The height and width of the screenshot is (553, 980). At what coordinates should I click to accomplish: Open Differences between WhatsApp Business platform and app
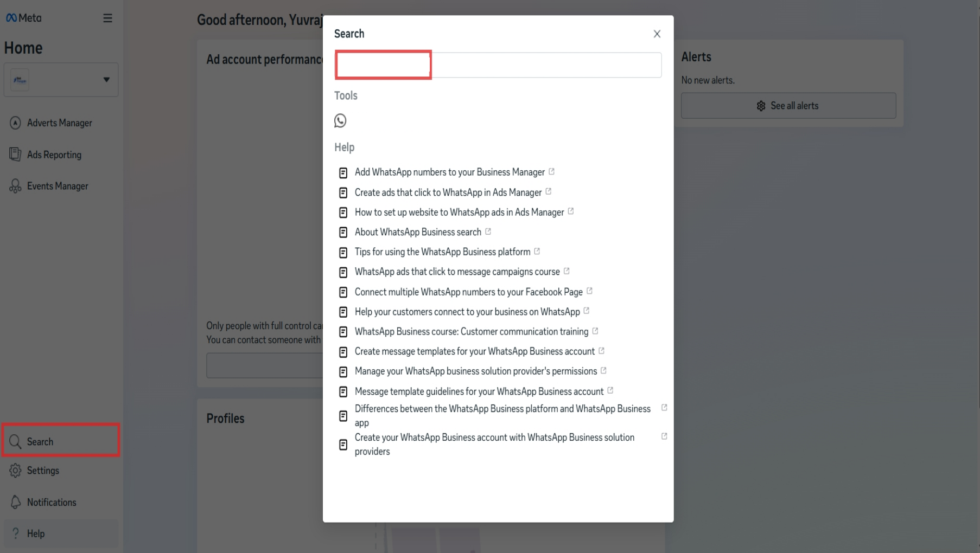(x=502, y=416)
